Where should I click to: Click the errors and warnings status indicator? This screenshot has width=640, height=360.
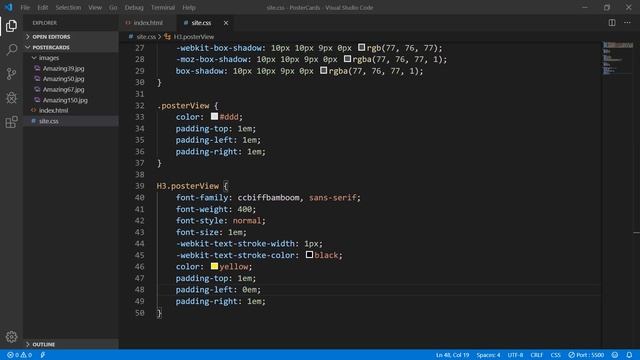19,355
